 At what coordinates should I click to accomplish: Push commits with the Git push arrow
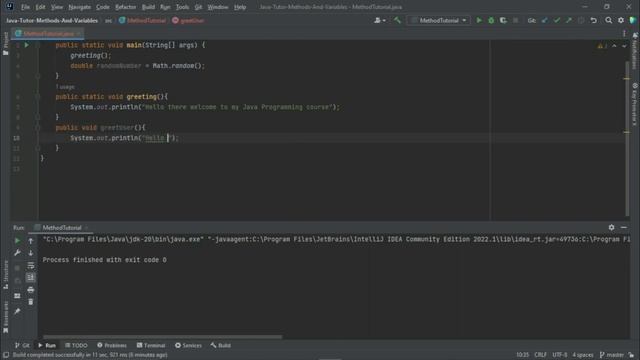coord(569,20)
